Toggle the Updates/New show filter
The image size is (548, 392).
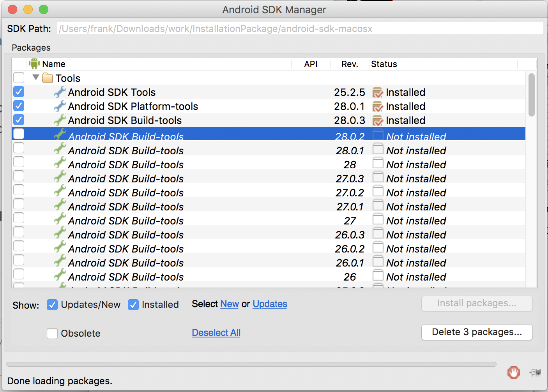coord(52,305)
